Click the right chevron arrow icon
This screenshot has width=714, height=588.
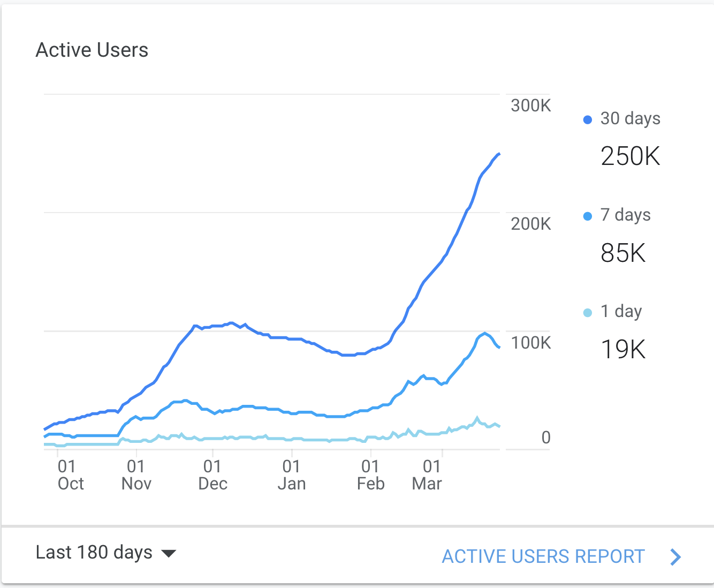tap(675, 557)
